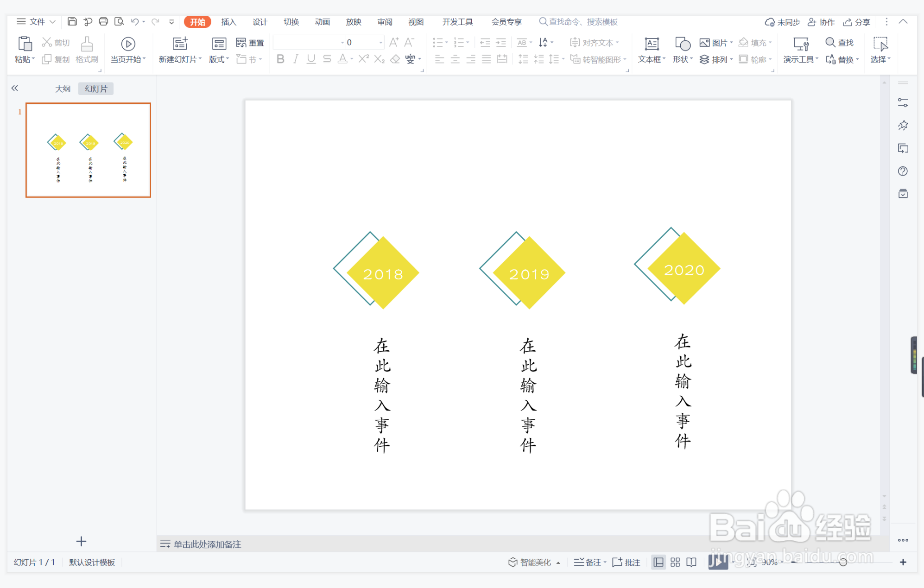The image size is (924, 588).
Task: Select slide 1 thumbnail in panel
Action: pos(88,150)
